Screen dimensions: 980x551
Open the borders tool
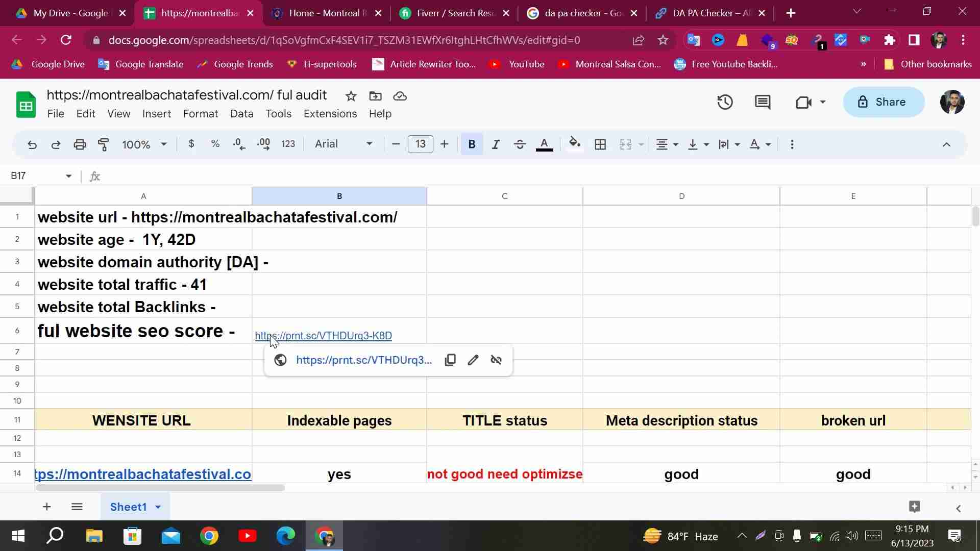tap(600, 144)
